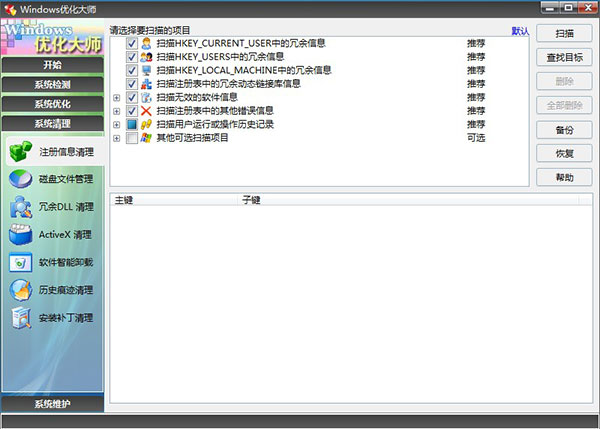Click the 默认 link
Screen dimensions: 600x429
[x=520, y=31]
